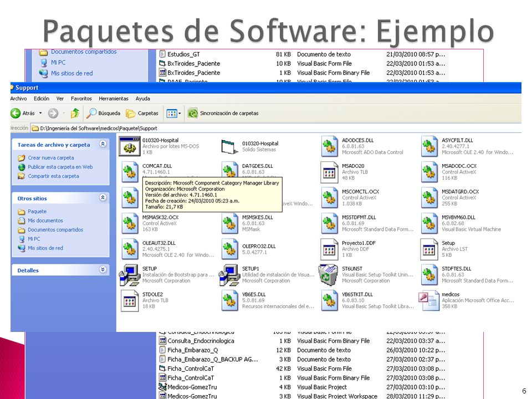Select the OLEAUT32.DLL file icon
Image resolution: width=532 pixels, height=399 pixels.
[x=130, y=249]
